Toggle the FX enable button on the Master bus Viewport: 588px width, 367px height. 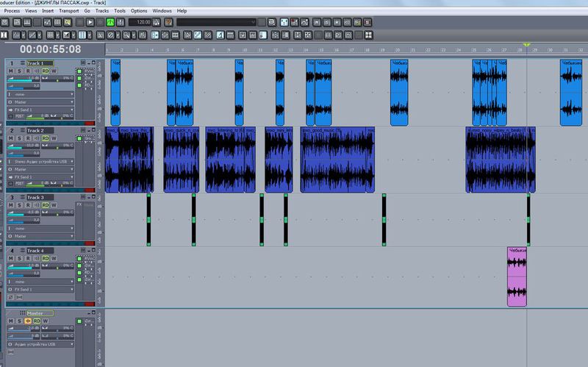click(x=79, y=321)
